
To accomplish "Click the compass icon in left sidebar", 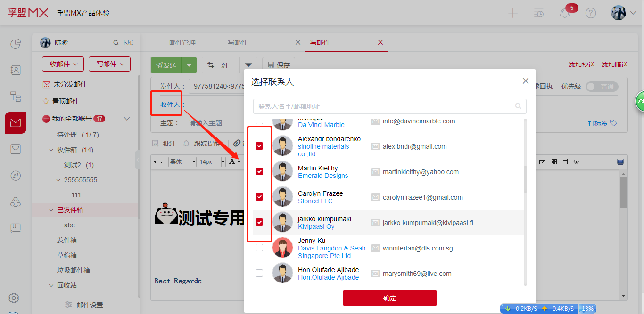I will (x=16, y=176).
